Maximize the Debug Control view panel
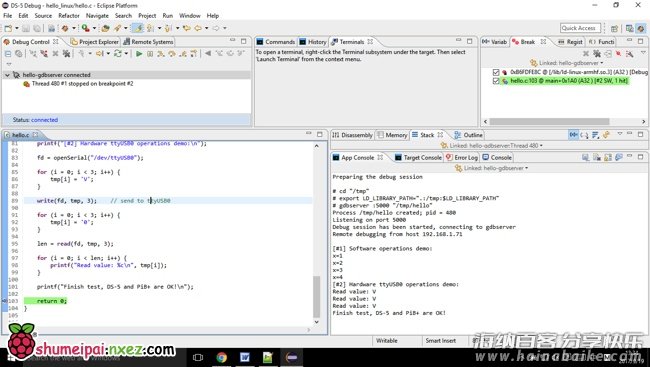Image resolution: width=650 pixels, height=367 pixels. 244,41
